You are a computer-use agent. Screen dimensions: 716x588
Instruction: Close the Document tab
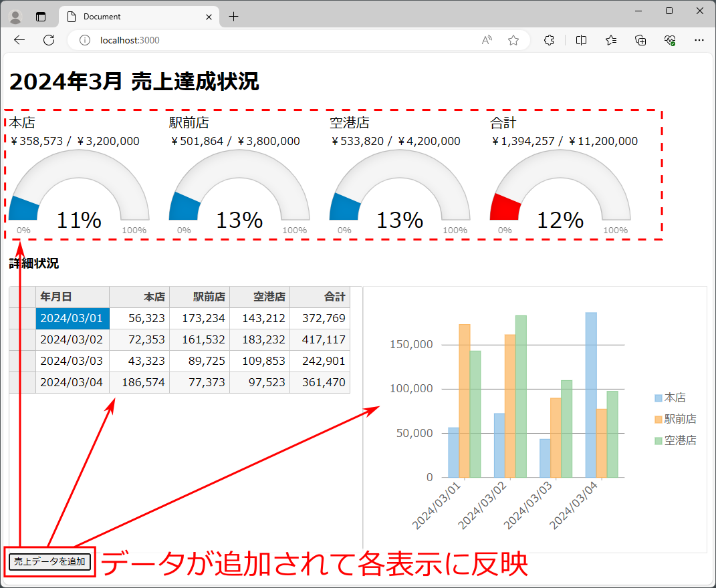point(209,17)
